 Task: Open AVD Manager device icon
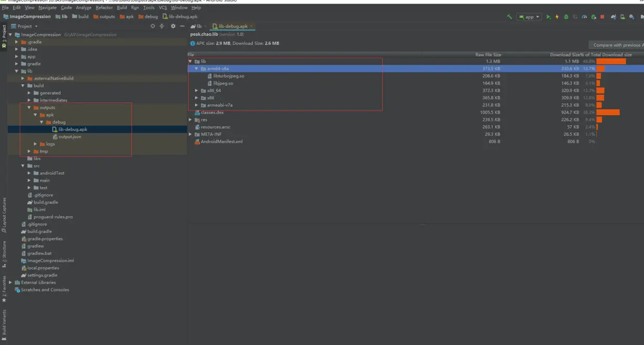coord(622,17)
